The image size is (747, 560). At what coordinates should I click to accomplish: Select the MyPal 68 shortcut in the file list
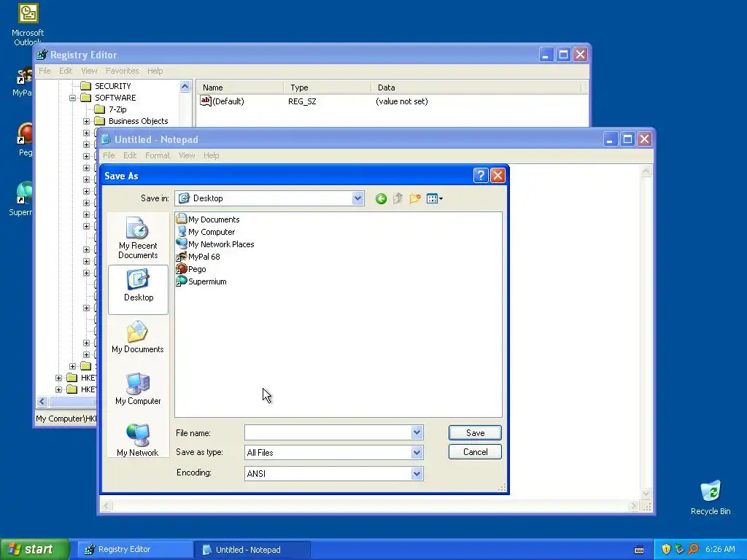pos(198,257)
